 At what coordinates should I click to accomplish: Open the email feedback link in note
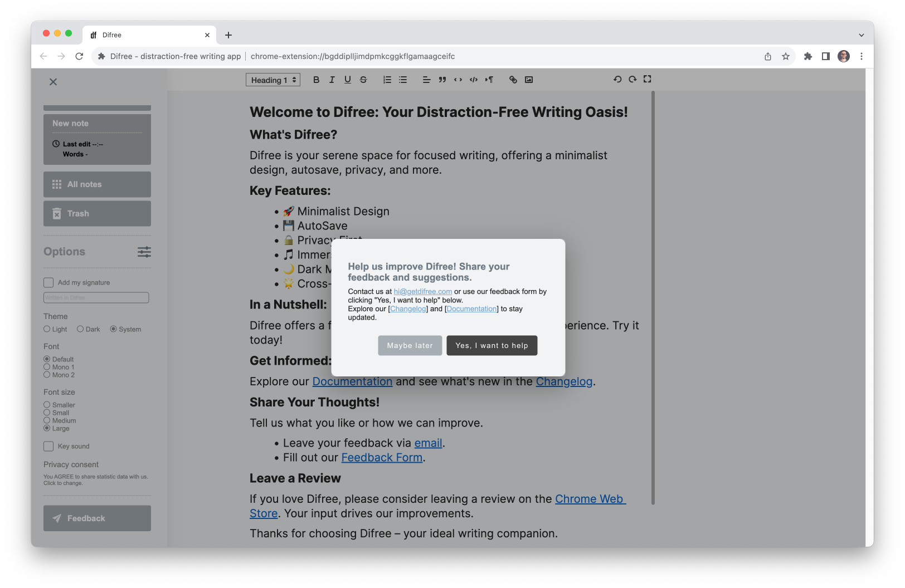(428, 443)
